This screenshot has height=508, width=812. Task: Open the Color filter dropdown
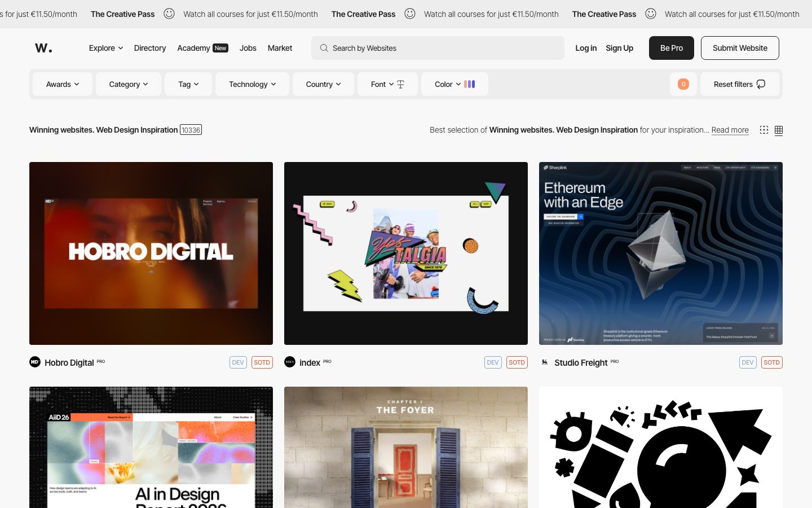(x=454, y=84)
